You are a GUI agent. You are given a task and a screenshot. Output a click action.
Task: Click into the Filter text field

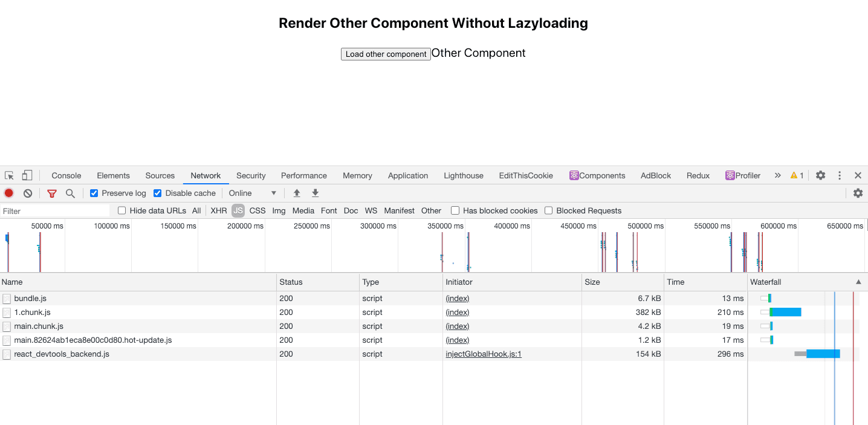point(54,211)
